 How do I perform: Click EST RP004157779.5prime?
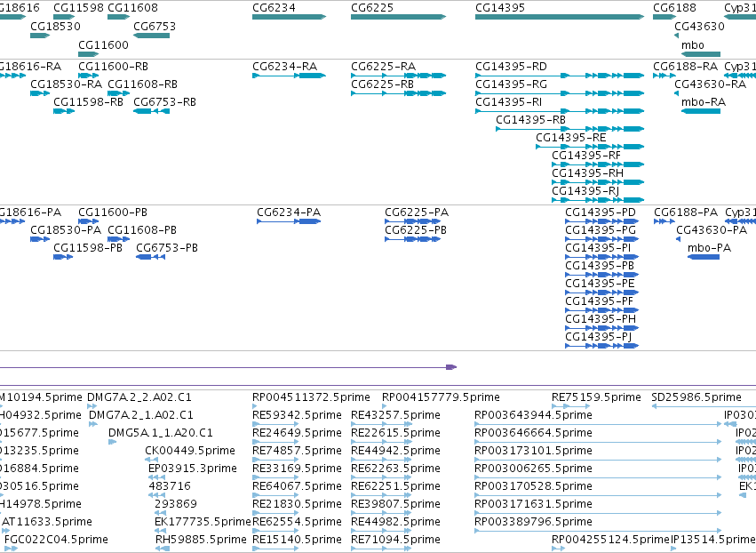(441, 397)
